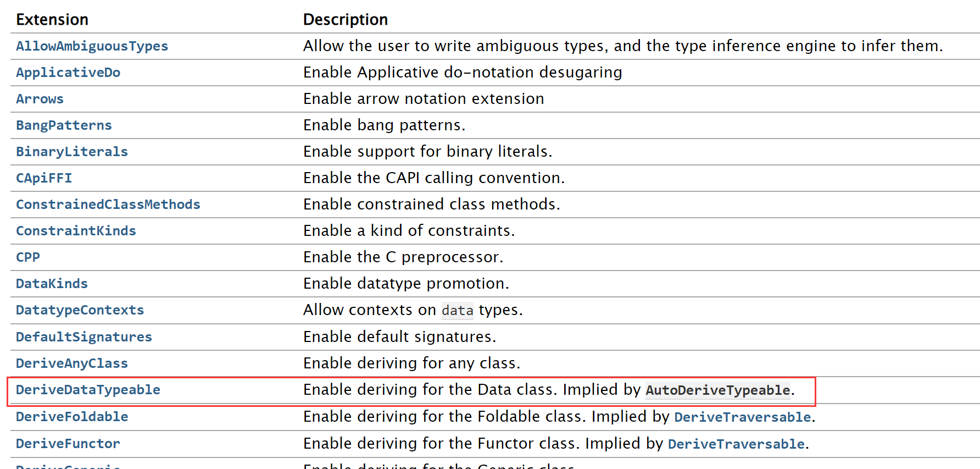Open the AllowAmbiguousTypes extension link
The width and height of the screenshot is (980, 469).
(x=92, y=46)
